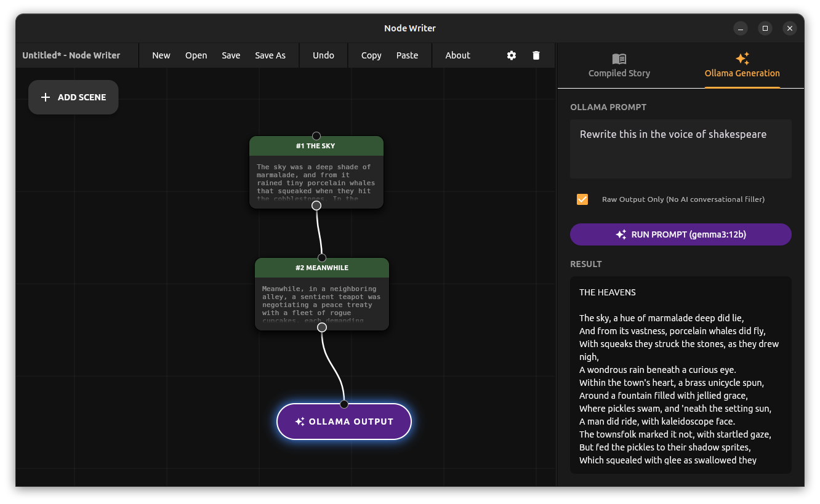This screenshot has height=504, width=820.
Task: Open settings via the gear icon
Action: click(x=512, y=55)
